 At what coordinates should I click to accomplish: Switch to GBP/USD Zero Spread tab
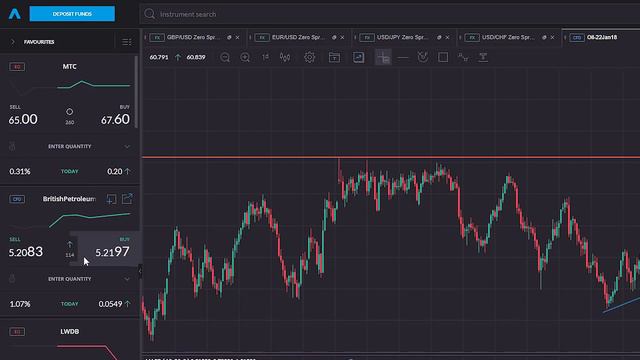(193, 37)
